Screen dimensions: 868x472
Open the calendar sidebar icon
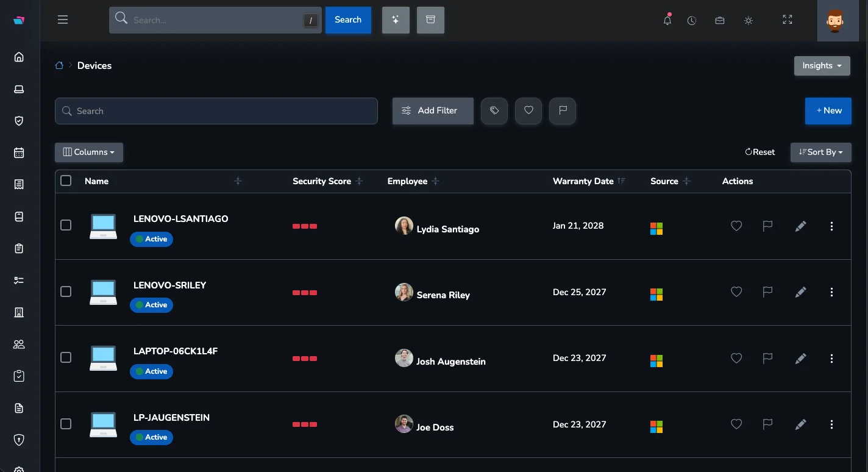19,152
